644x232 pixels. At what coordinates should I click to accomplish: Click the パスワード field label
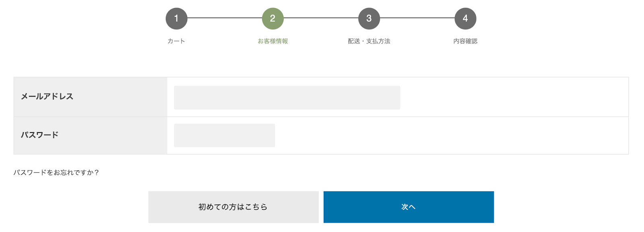[39, 135]
